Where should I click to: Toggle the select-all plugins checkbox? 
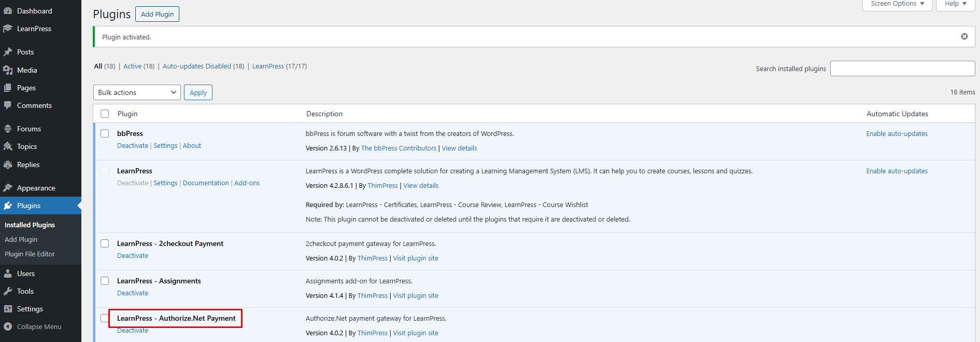105,114
